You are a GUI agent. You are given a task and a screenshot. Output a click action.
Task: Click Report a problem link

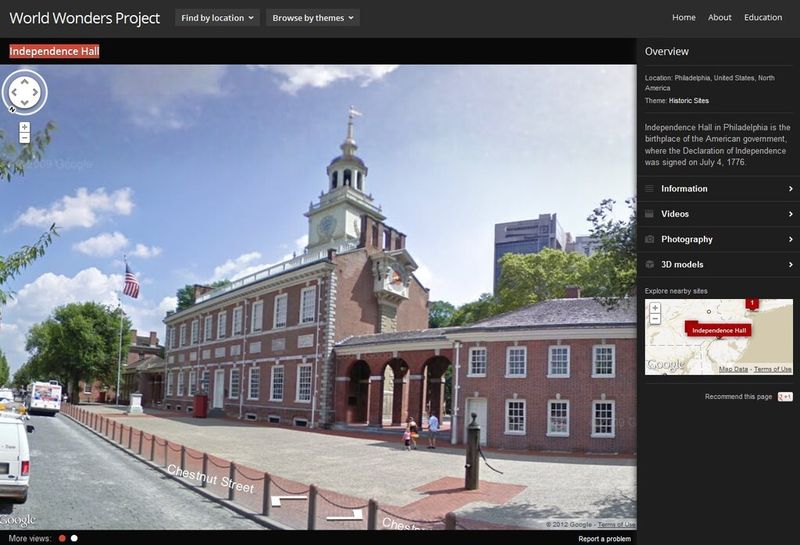click(x=605, y=539)
